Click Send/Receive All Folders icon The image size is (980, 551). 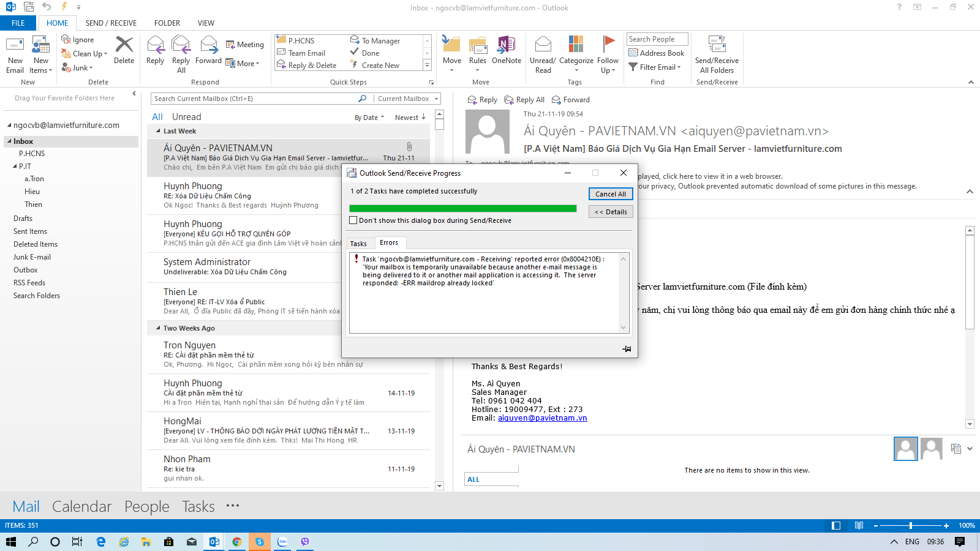coord(717,45)
